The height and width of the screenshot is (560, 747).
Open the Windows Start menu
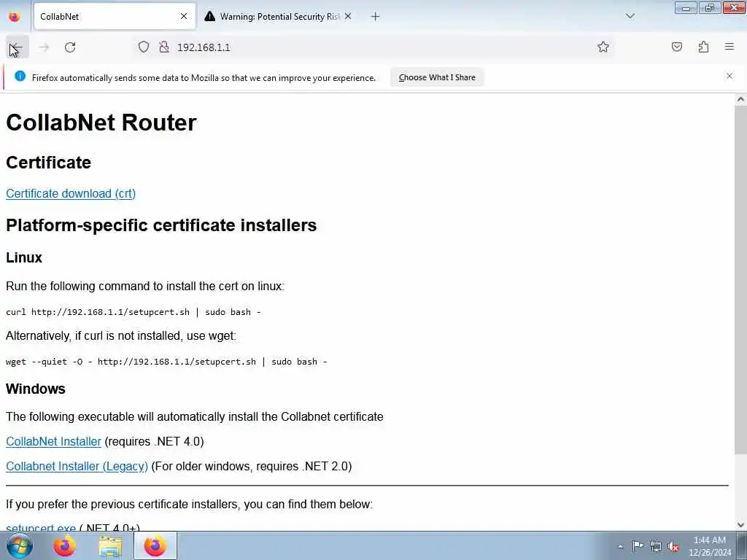click(20, 545)
